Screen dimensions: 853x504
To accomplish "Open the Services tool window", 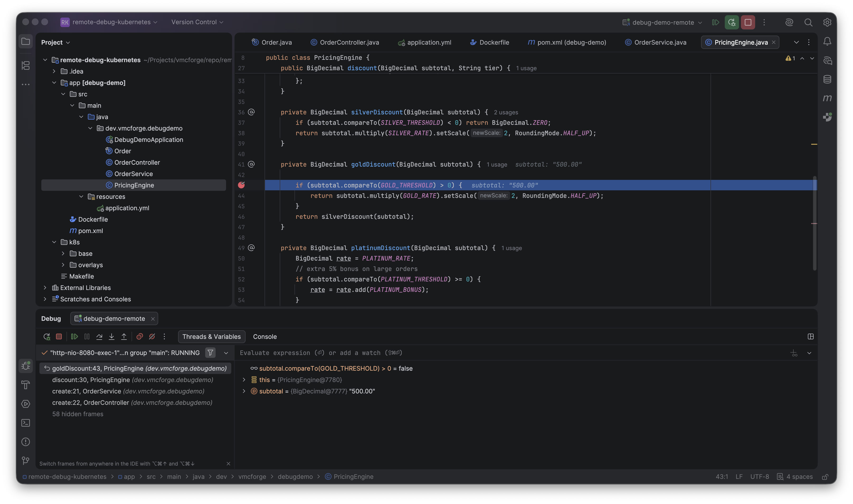I will [x=25, y=404].
